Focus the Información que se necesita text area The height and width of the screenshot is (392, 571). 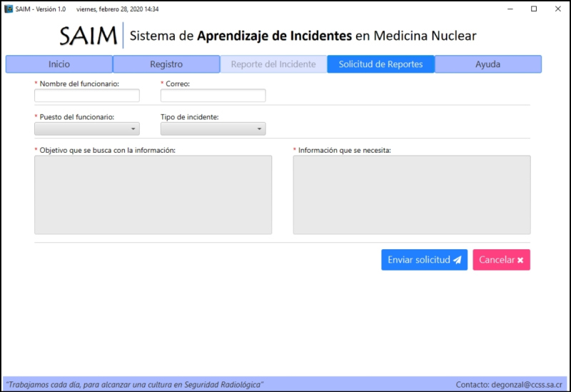coord(411,194)
